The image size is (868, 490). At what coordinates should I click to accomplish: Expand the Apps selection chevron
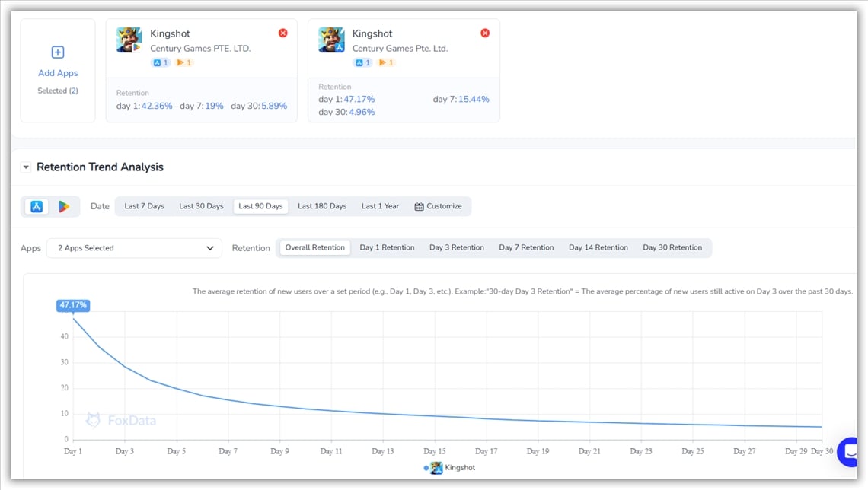tap(210, 248)
